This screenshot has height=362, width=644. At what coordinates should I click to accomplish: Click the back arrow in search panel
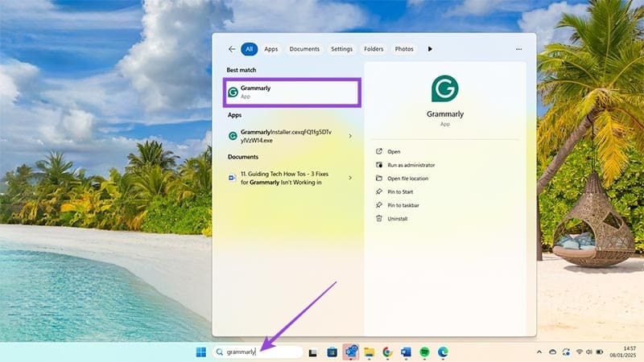[x=232, y=49]
